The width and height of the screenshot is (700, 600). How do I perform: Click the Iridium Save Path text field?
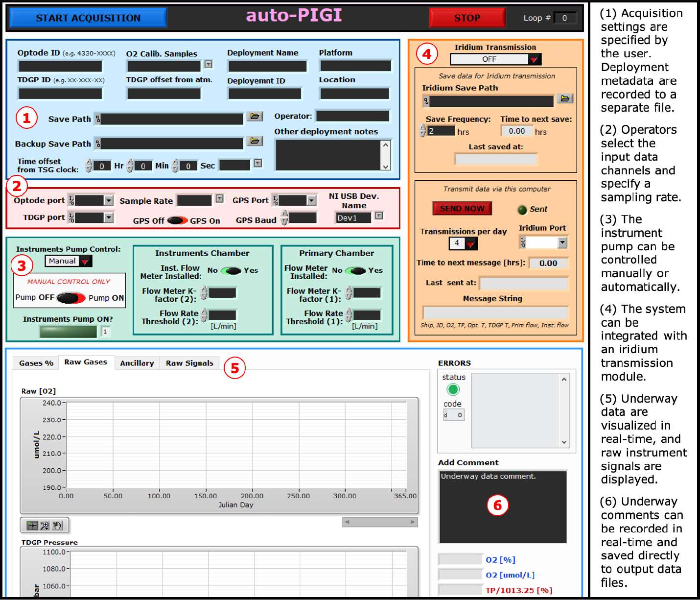tap(491, 101)
